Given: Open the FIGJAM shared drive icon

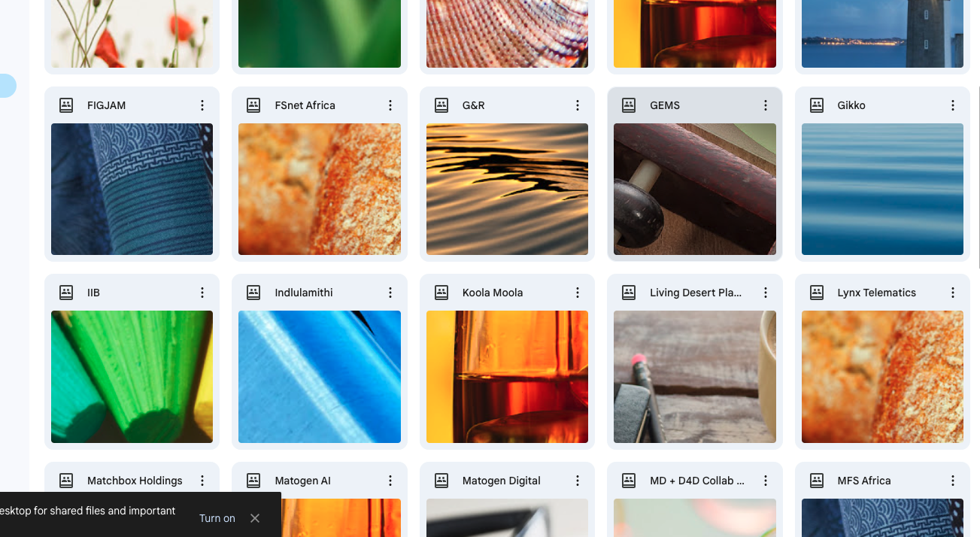Looking at the screenshot, I should (x=66, y=105).
